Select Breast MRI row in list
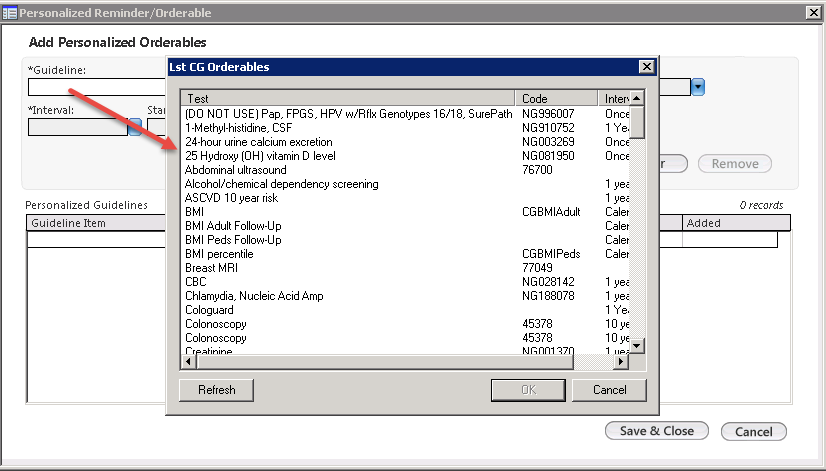This screenshot has height=471, width=826. (405, 268)
